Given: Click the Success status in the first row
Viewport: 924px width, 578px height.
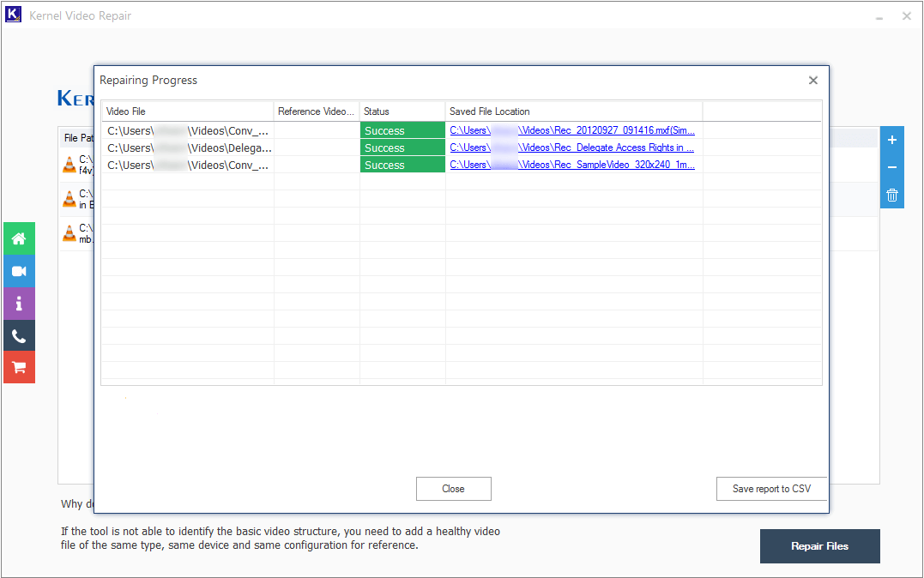Looking at the screenshot, I should [402, 131].
